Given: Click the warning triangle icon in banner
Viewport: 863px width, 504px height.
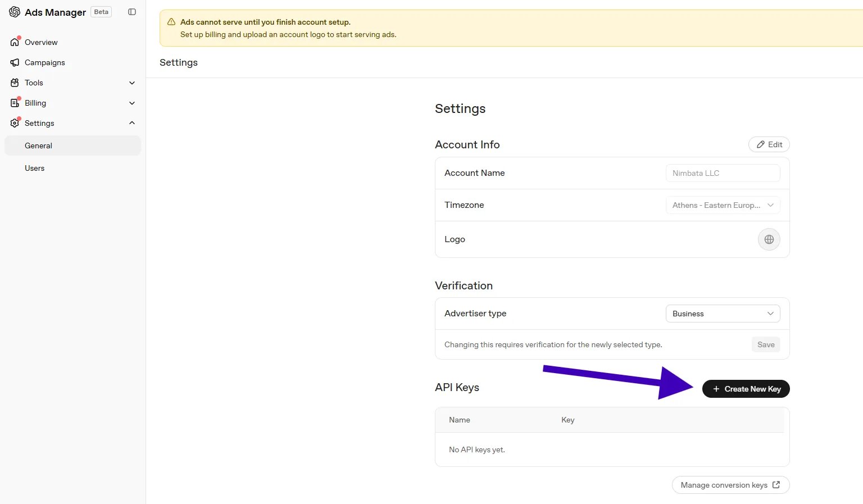Looking at the screenshot, I should pos(171,22).
